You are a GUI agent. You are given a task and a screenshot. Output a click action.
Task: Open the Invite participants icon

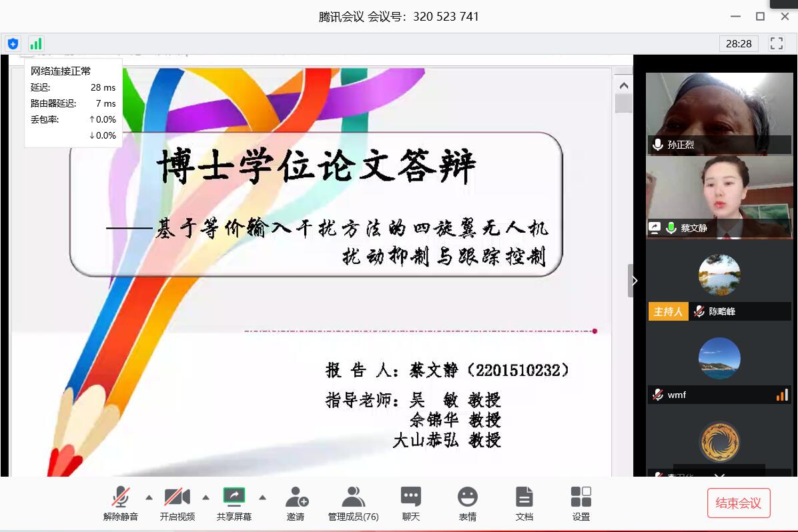(296, 503)
